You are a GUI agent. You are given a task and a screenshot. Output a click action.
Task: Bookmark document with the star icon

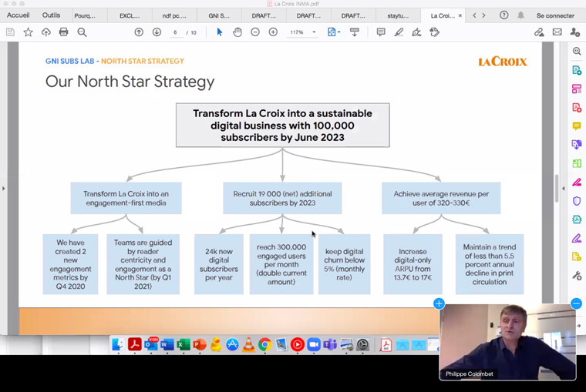(x=28, y=32)
